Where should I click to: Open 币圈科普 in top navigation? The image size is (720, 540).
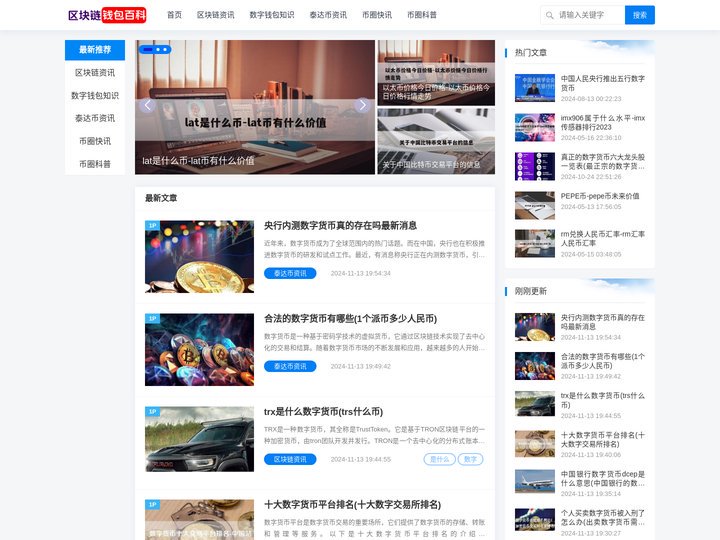click(422, 15)
